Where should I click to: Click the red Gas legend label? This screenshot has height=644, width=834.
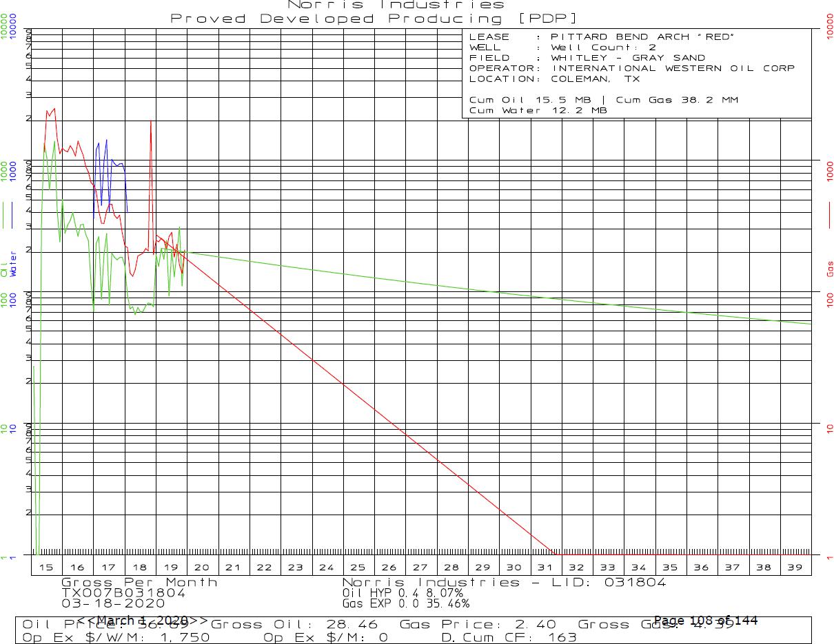coord(830,268)
